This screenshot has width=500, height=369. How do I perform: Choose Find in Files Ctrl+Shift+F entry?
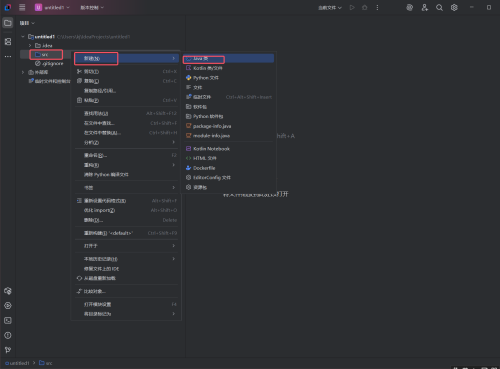(x=126, y=123)
